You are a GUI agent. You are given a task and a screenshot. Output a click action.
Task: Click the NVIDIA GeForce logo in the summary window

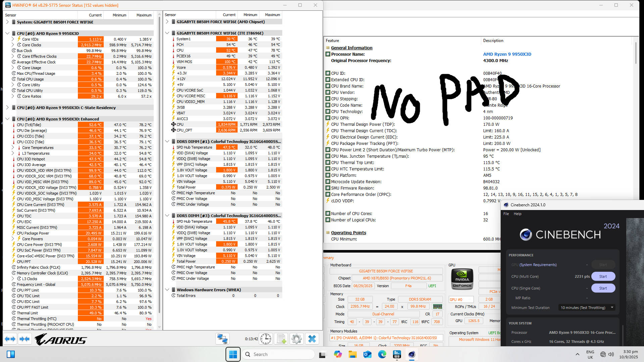pyautogui.click(x=462, y=279)
